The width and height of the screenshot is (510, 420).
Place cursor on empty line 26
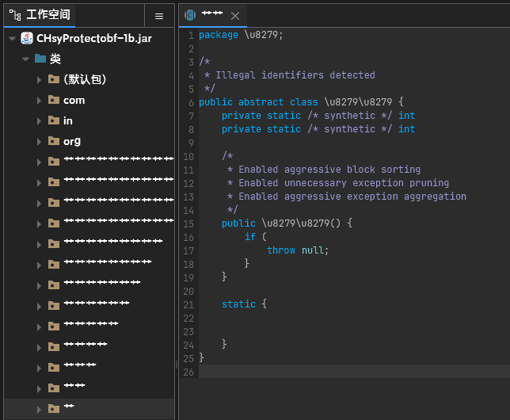click(317, 372)
